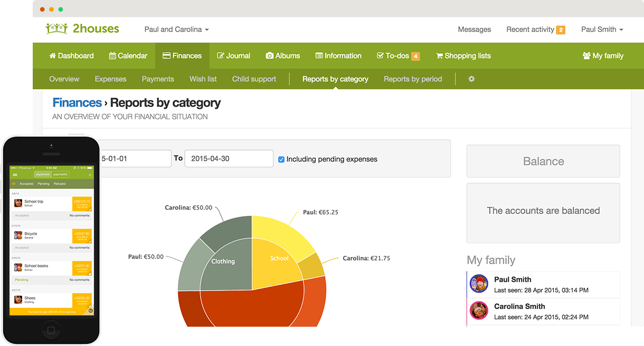Open the Messages link

pyautogui.click(x=474, y=30)
